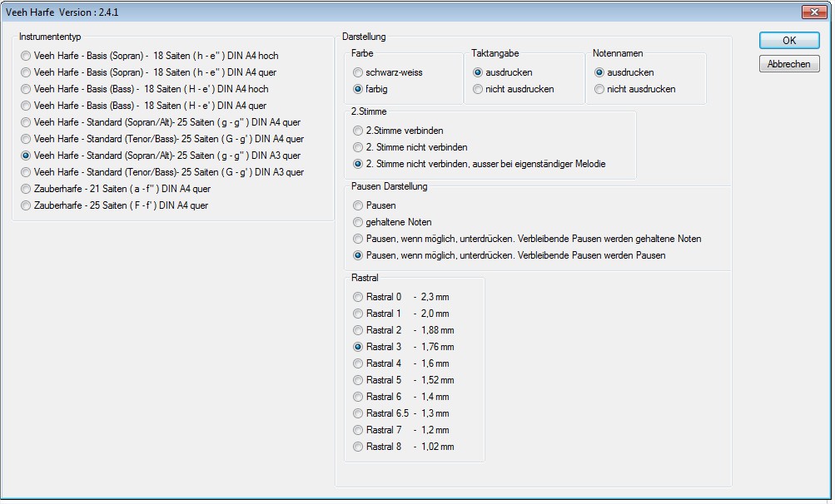Click the Abbrechen button
835x504 pixels.
point(788,64)
